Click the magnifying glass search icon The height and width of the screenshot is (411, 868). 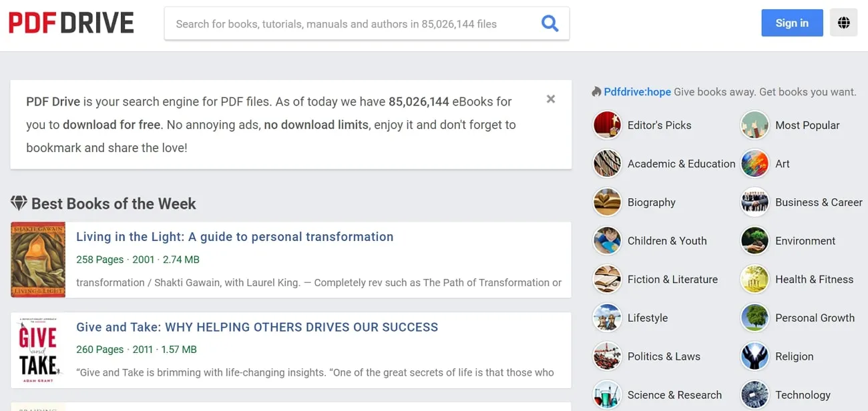coord(550,23)
